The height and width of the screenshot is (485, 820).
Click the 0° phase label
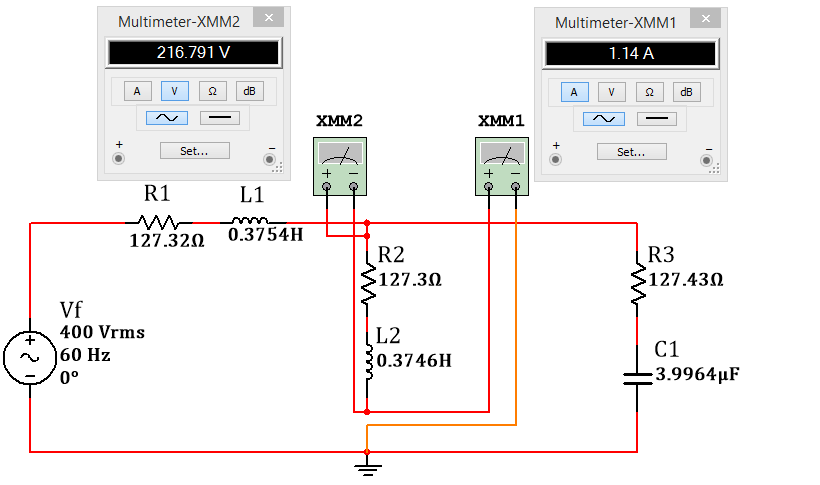click(69, 377)
